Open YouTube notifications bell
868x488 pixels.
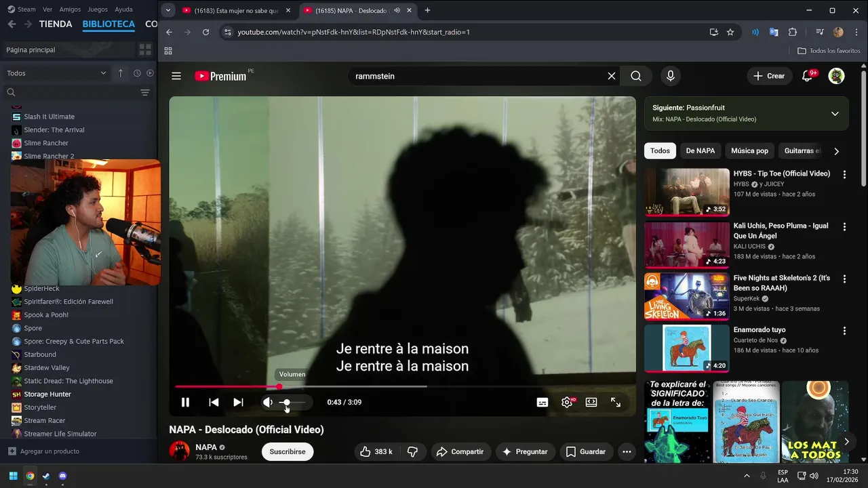(x=807, y=76)
